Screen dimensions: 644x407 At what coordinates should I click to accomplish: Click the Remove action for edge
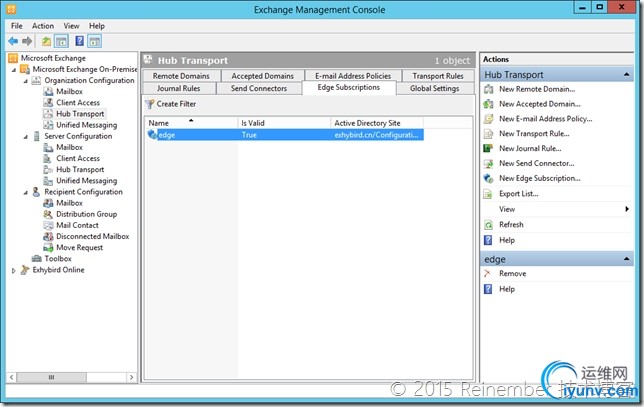point(512,274)
